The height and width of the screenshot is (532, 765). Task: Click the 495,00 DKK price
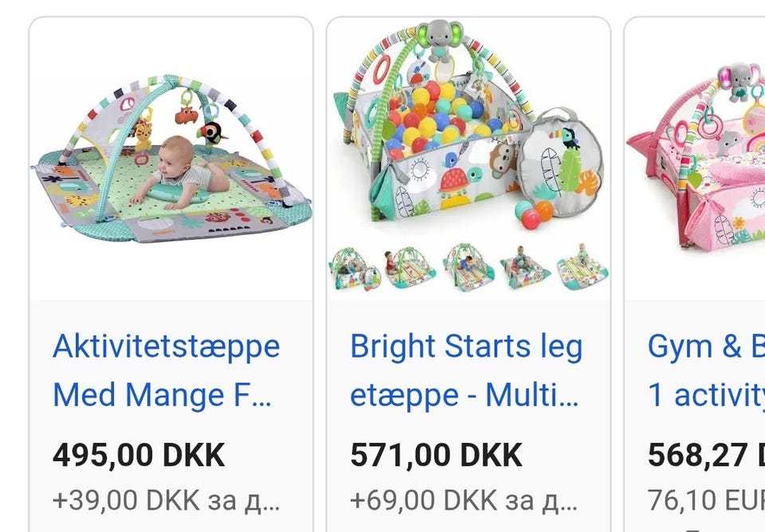pyautogui.click(x=139, y=456)
